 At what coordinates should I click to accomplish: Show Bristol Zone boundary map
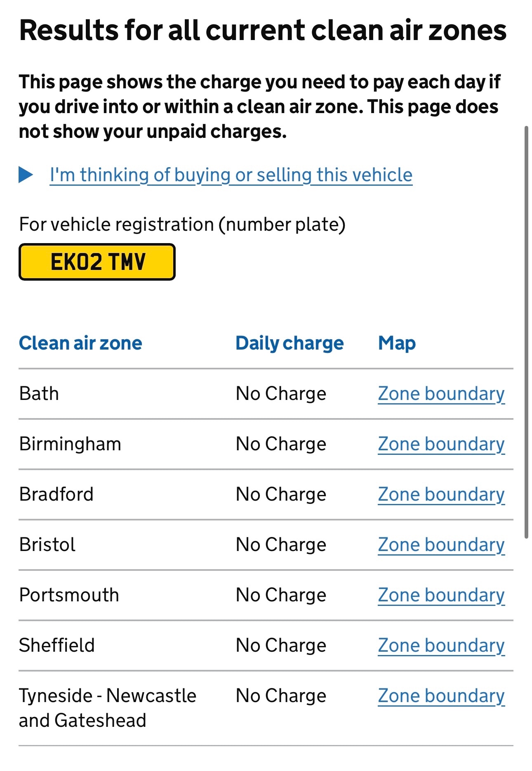441,545
